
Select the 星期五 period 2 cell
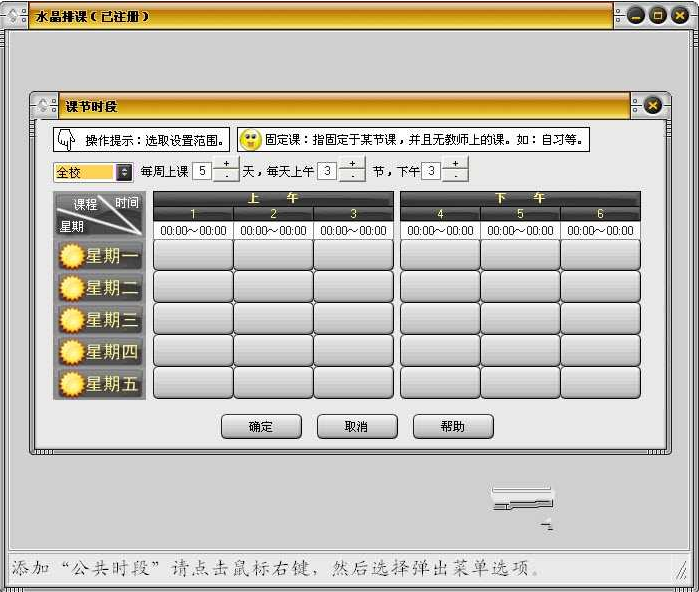273,382
